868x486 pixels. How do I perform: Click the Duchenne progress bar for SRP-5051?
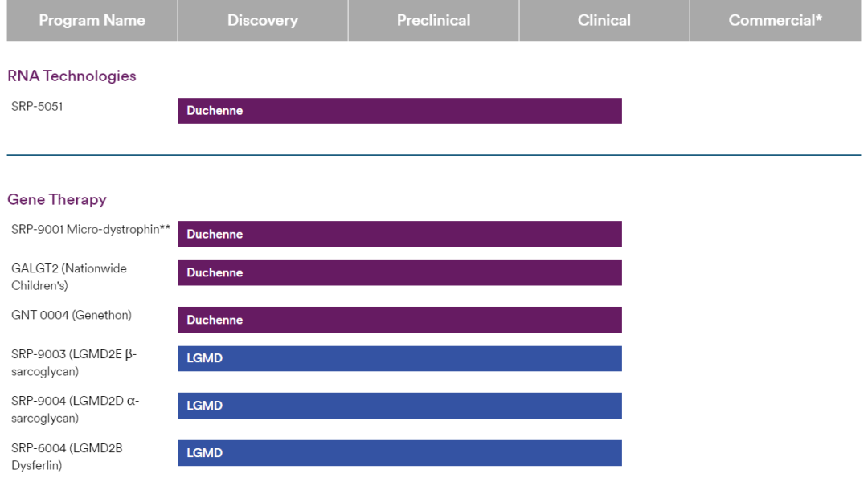(x=399, y=111)
